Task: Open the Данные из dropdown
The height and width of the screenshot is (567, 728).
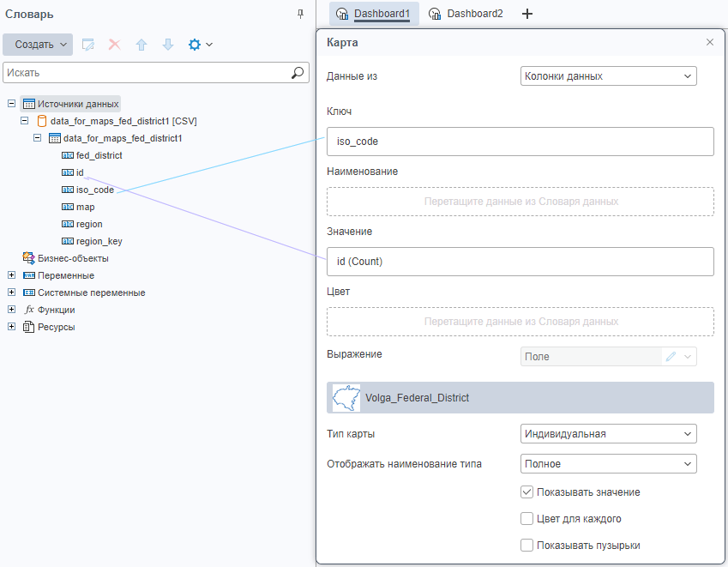Action: [608, 76]
